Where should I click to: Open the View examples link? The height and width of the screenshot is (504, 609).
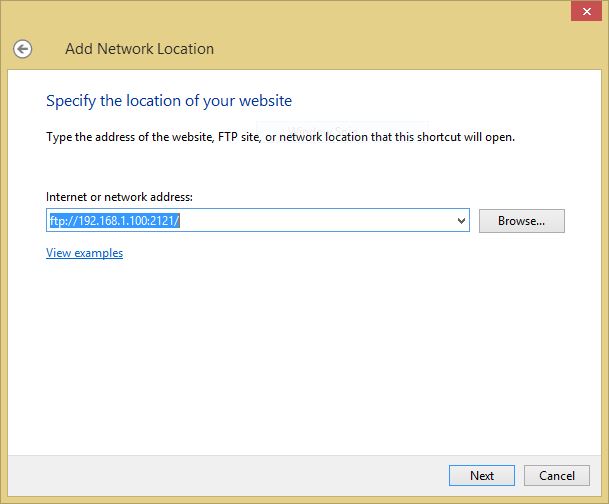pyautogui.click(x=84, y=253)
